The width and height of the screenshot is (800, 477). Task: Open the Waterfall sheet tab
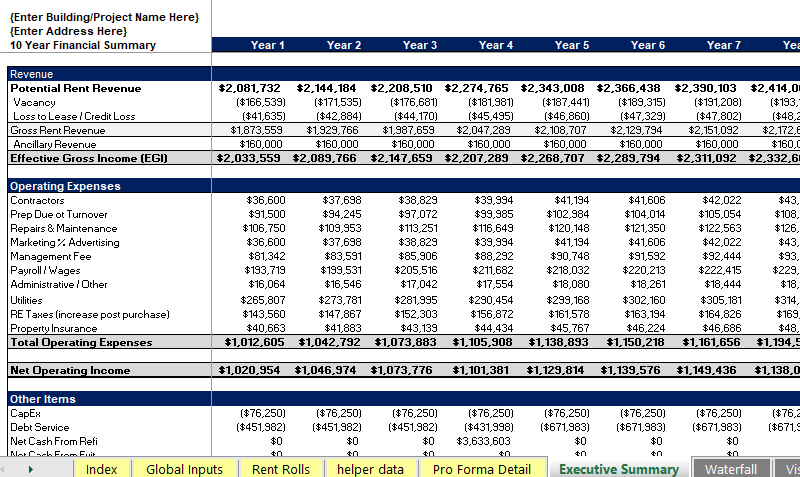tap(731, 469)
